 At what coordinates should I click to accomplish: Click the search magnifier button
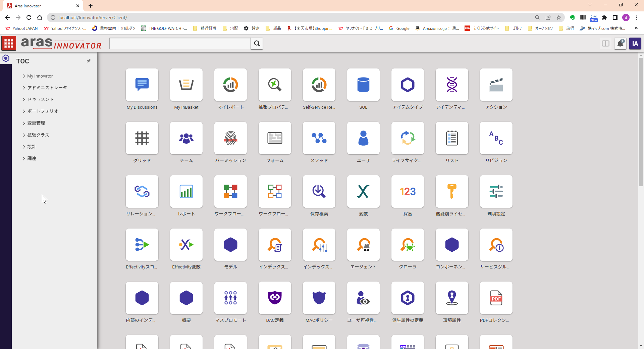[257, 44]
